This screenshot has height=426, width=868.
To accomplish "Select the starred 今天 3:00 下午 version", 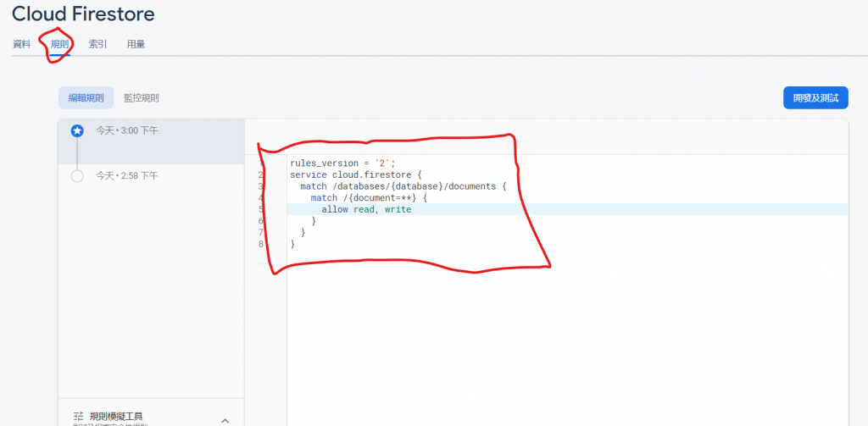I will click(x=77, y=131).
